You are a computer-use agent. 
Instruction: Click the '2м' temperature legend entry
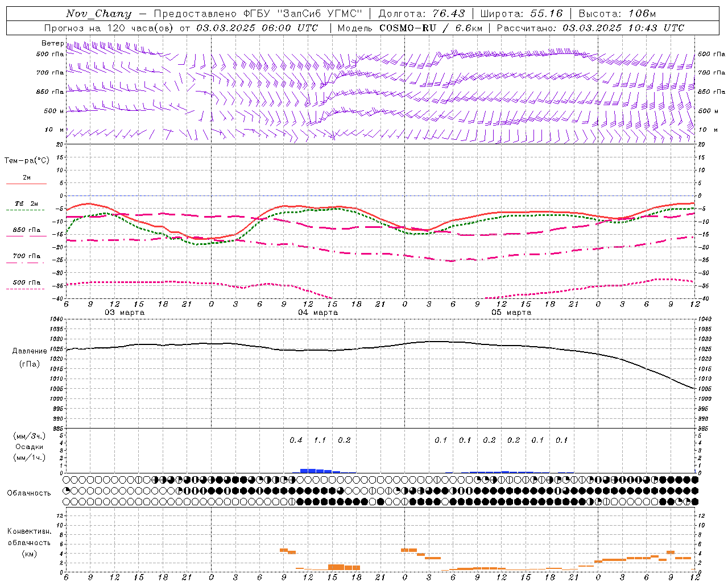(27, 178)
